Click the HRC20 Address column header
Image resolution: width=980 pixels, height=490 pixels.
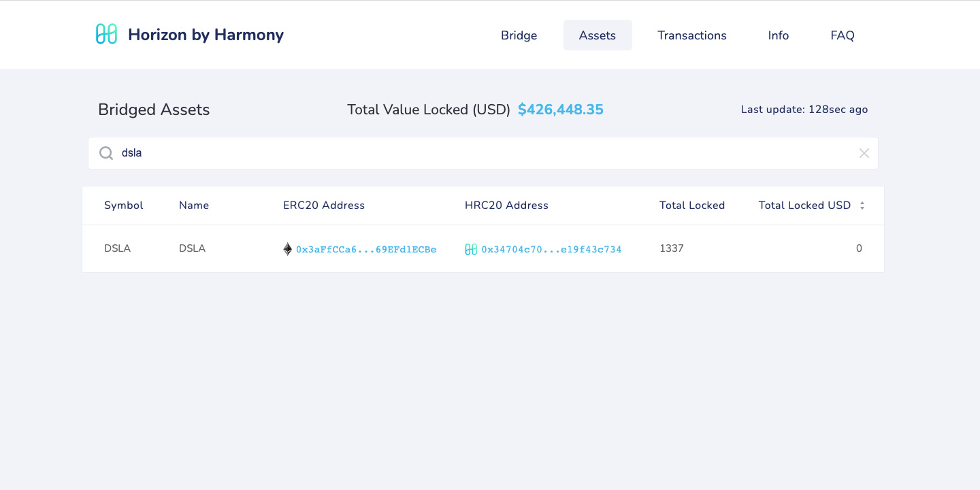tap(506, 206)
